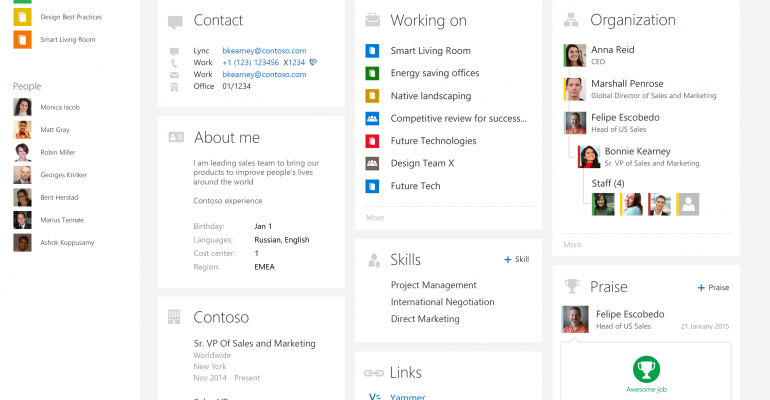Open the red Future Technologies icon

coord(372,141)
